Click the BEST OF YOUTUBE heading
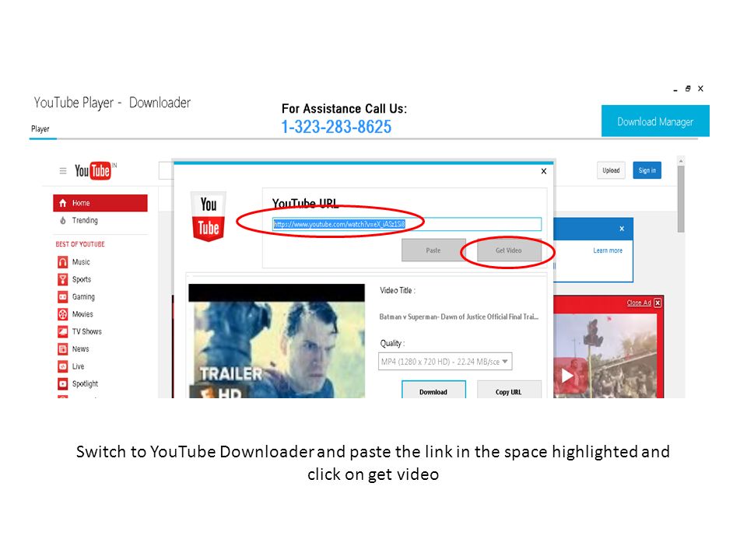 pyautogui.click(x=80, y=244)
